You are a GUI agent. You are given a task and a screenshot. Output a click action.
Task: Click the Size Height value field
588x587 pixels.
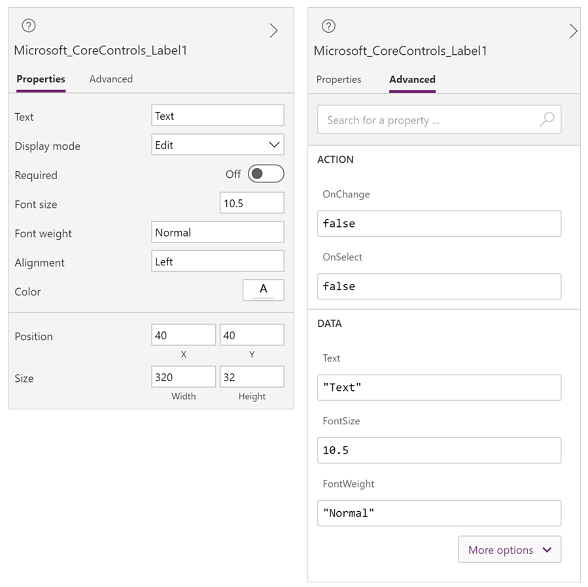[x=252, y=377]
